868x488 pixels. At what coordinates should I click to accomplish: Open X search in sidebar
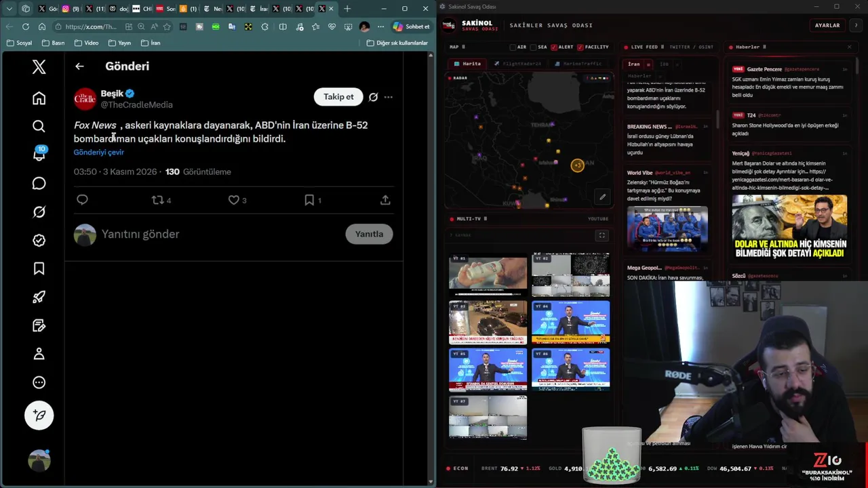(39, 126)
